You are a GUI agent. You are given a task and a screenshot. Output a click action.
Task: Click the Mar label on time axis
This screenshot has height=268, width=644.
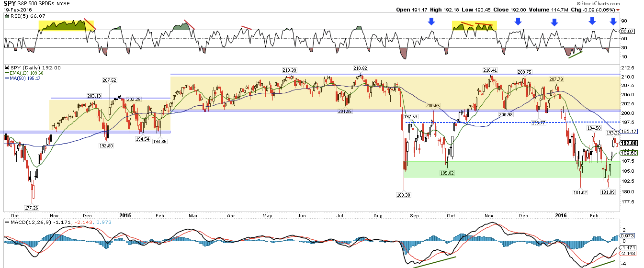(193, 216)
